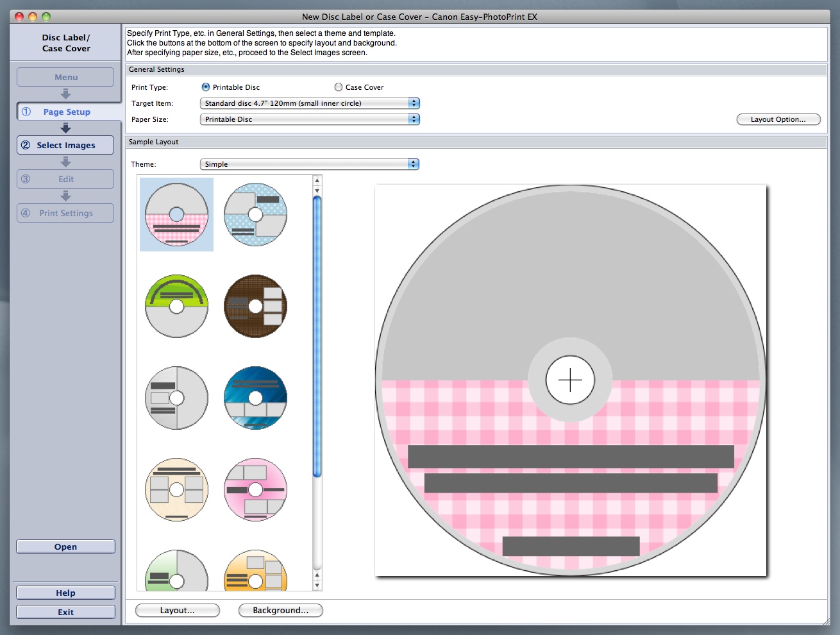Click the Layout Option button
Screen dimensions: 840x635
[778, 119]
